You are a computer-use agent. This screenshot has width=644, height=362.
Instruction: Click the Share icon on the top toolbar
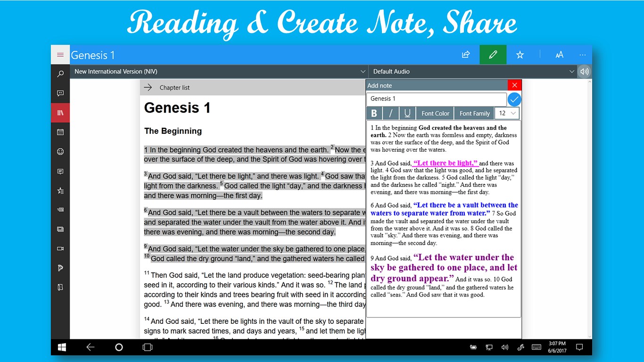click(x=465, y=54)
